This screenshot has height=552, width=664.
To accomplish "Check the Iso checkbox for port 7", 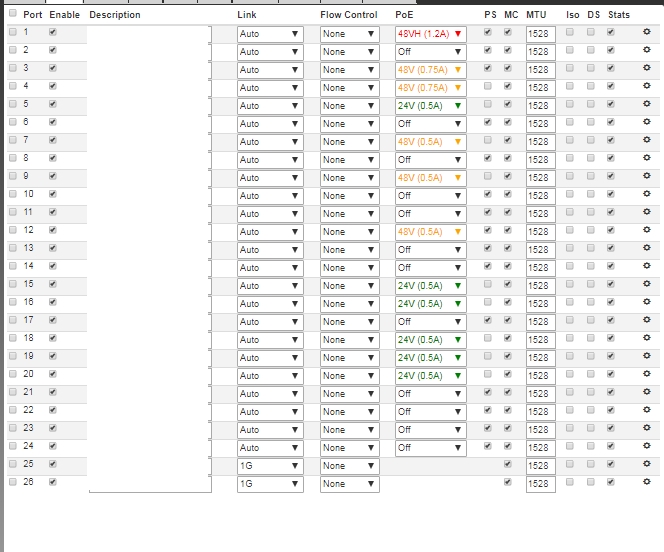I will [x=570, y=140].
